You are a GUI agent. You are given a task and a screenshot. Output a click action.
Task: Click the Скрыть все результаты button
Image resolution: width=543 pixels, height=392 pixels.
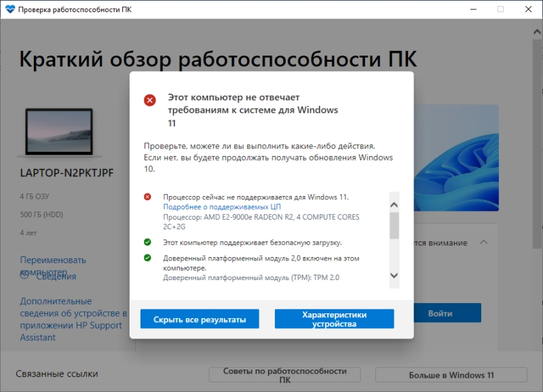pos(200,319)
